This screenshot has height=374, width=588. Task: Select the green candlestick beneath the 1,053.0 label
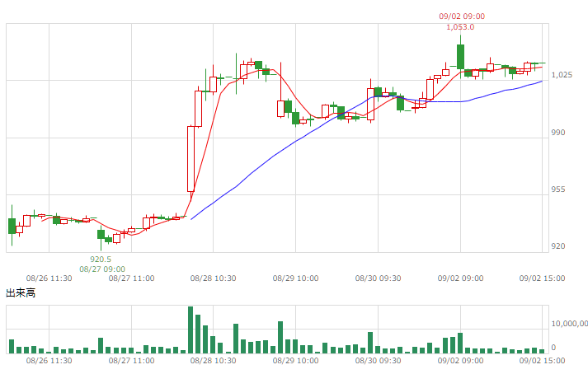[x=460, y=57]
